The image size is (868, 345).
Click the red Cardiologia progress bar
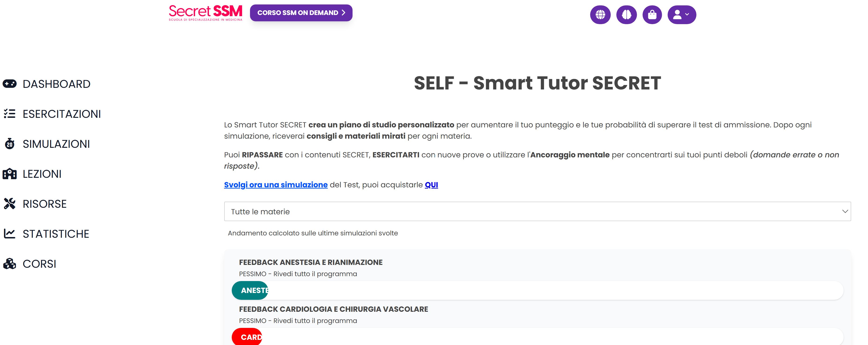[247, 337]
